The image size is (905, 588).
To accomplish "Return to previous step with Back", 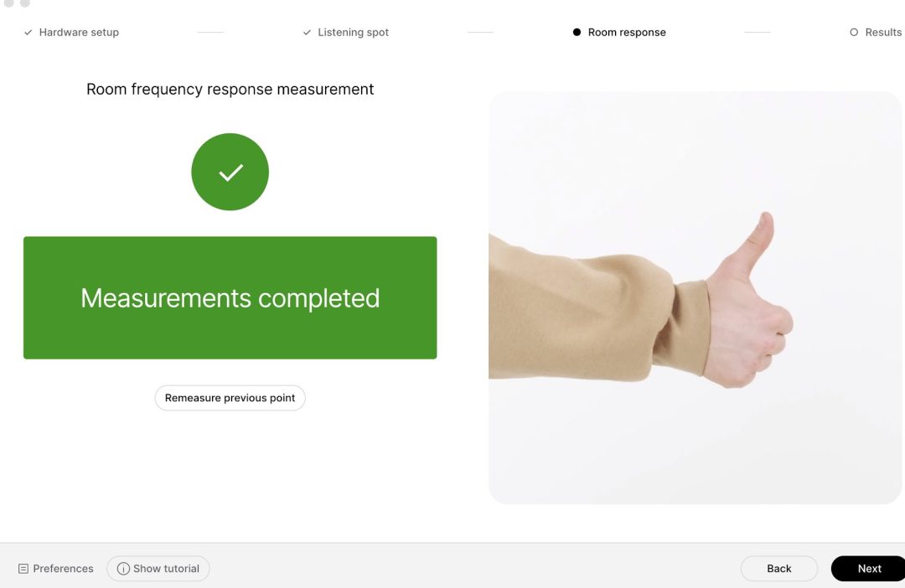I will point(779,569).
